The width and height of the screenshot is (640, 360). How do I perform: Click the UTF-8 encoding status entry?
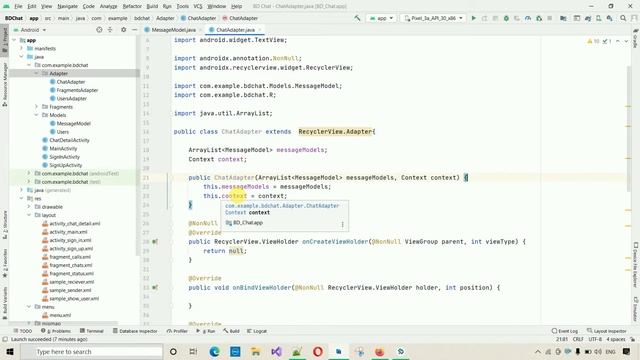tap(595, 339)
